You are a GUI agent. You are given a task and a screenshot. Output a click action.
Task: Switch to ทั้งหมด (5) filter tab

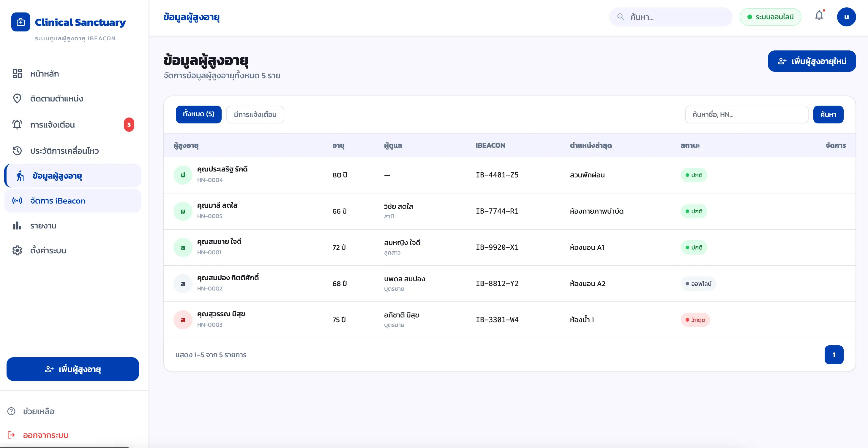click(198, 115)
